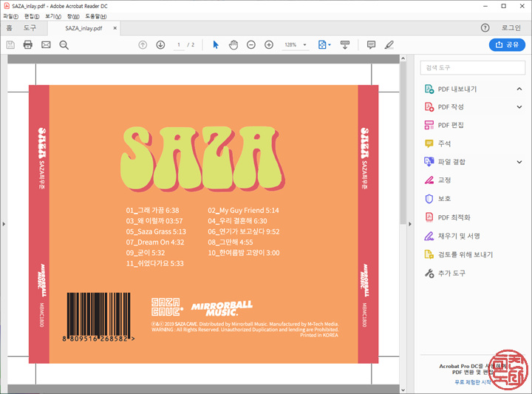The width and height of the screenshot is (532, 394).
Task: Open help via question mark icon
Action: pos(485,28)
